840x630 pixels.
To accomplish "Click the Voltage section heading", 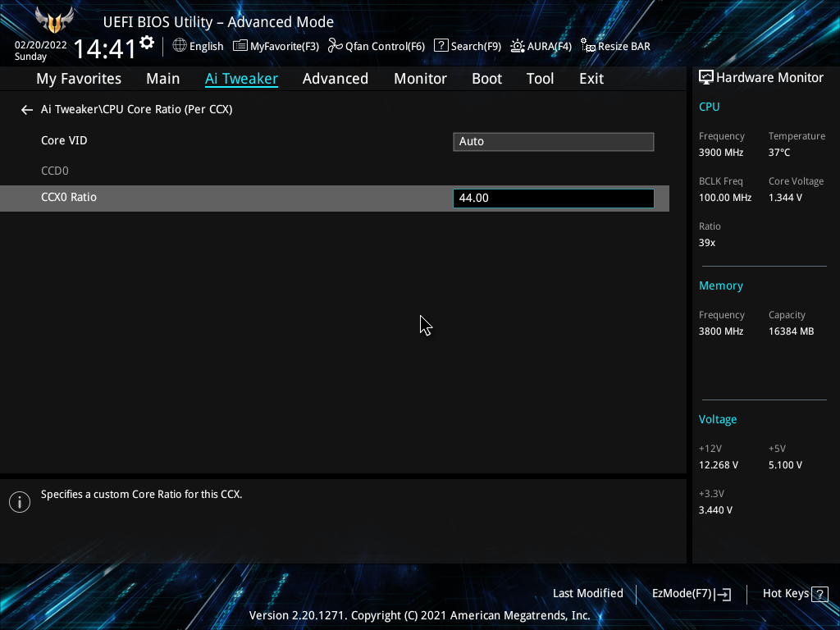I will 717,419.
